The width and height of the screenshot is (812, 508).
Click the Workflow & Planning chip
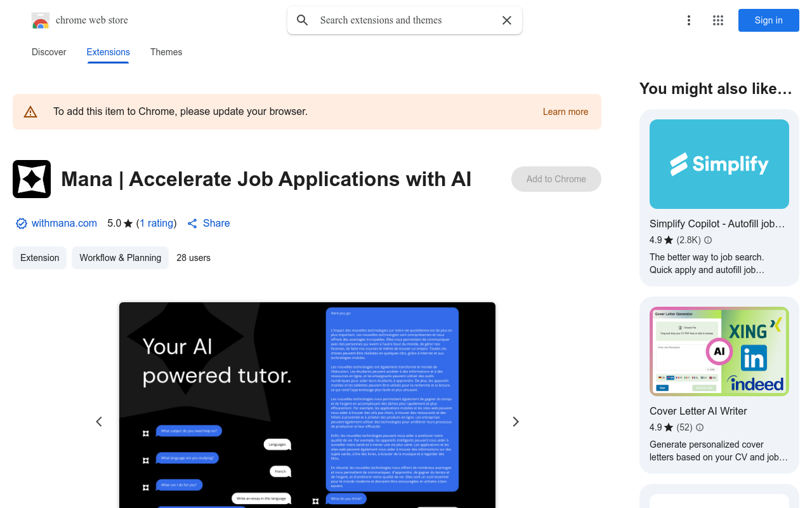click(120, 258)
